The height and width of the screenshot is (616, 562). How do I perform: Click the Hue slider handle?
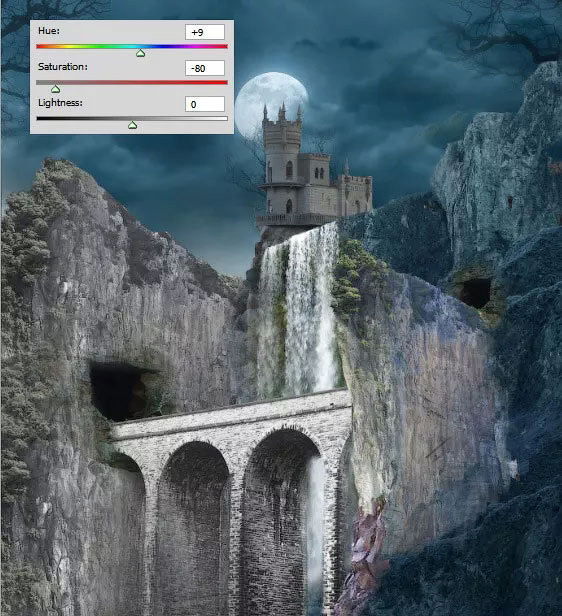[x=141, y=53]
